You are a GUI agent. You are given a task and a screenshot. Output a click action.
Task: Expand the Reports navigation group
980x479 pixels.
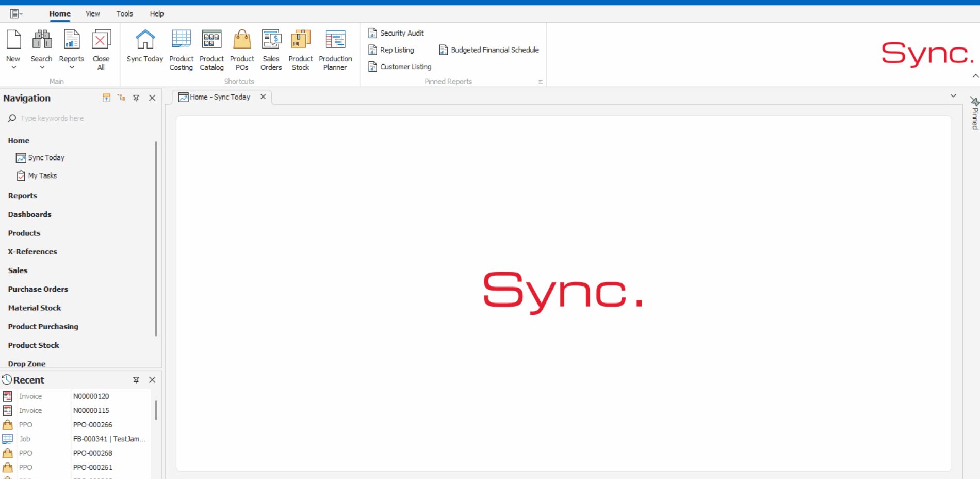point(23,196)
